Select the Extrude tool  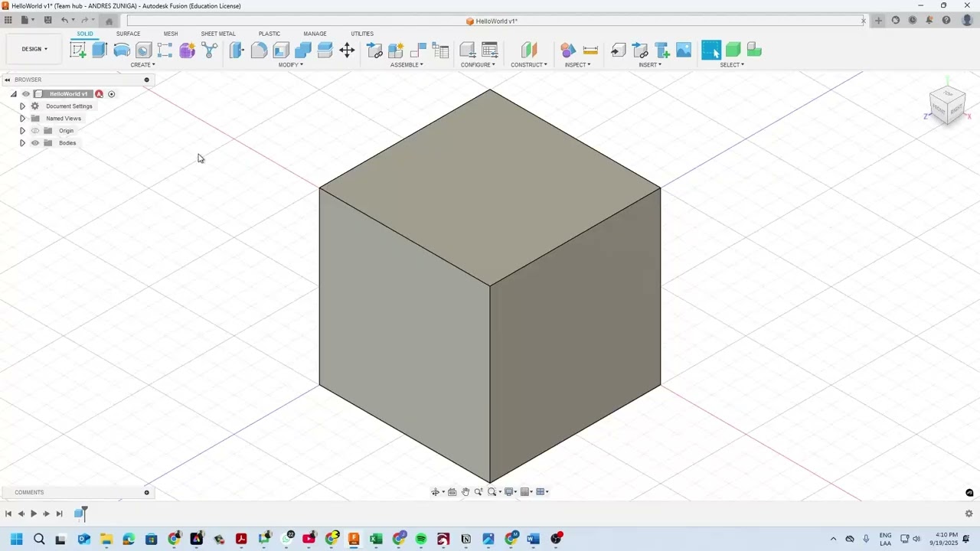click(x=100, y=51)
